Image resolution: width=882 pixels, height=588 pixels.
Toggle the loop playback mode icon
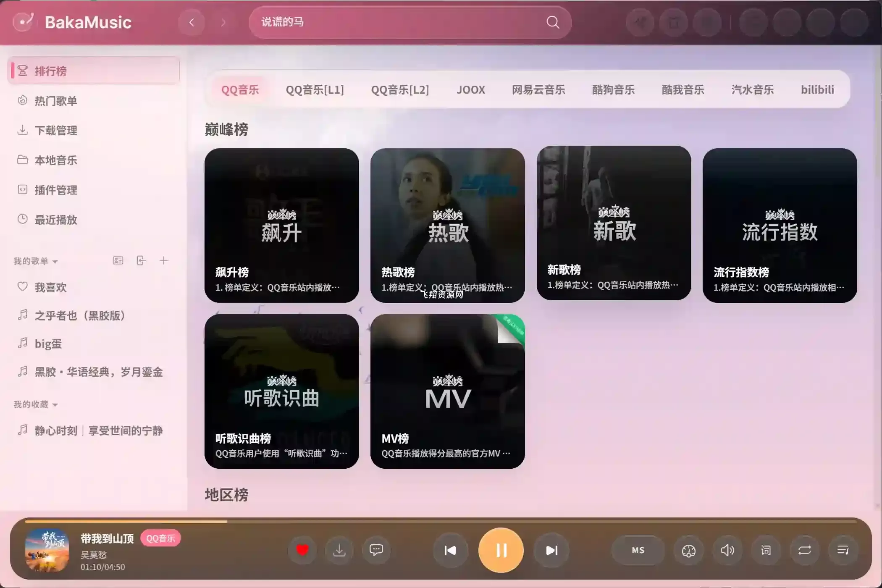click(805, 550)
